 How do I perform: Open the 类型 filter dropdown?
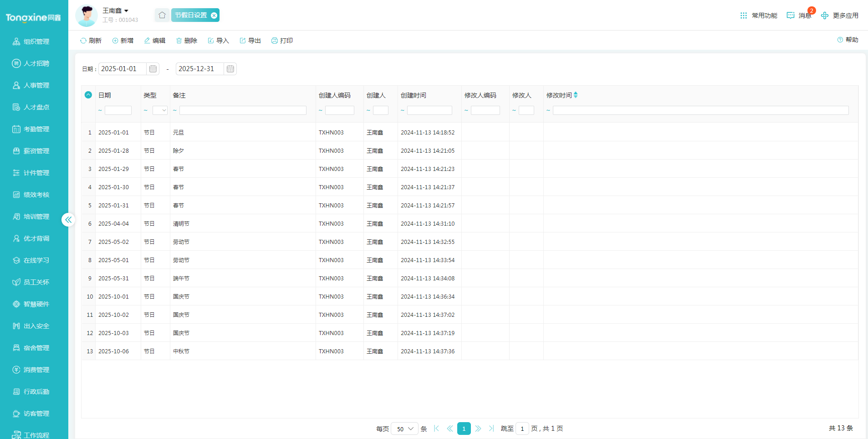tap(160, 110)
